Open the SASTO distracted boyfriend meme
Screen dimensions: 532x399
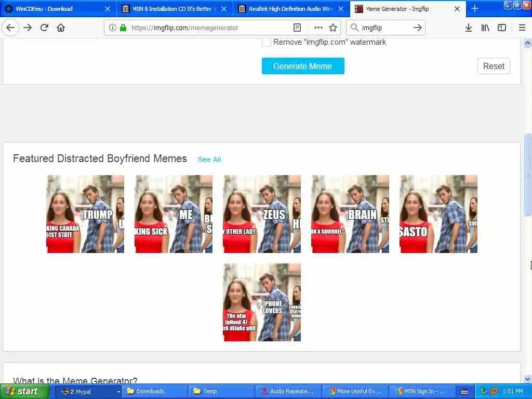pyautogui.click(x=438, y=214)
